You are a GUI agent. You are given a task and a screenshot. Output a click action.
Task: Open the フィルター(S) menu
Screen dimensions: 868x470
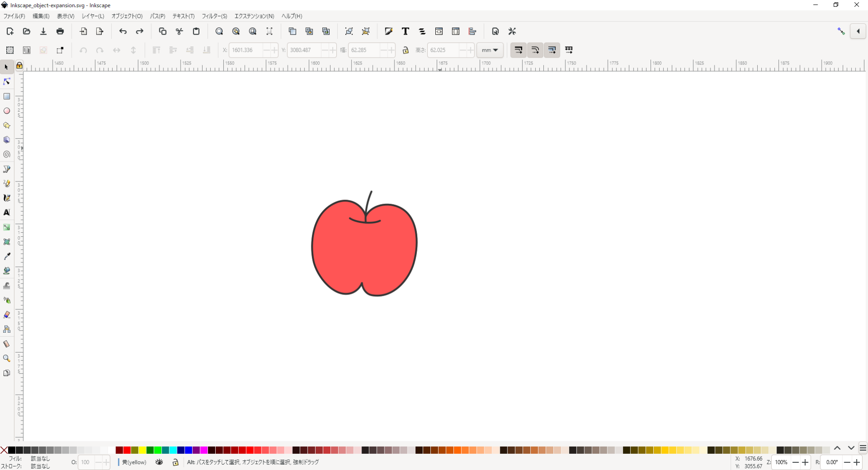pos(214,16)
